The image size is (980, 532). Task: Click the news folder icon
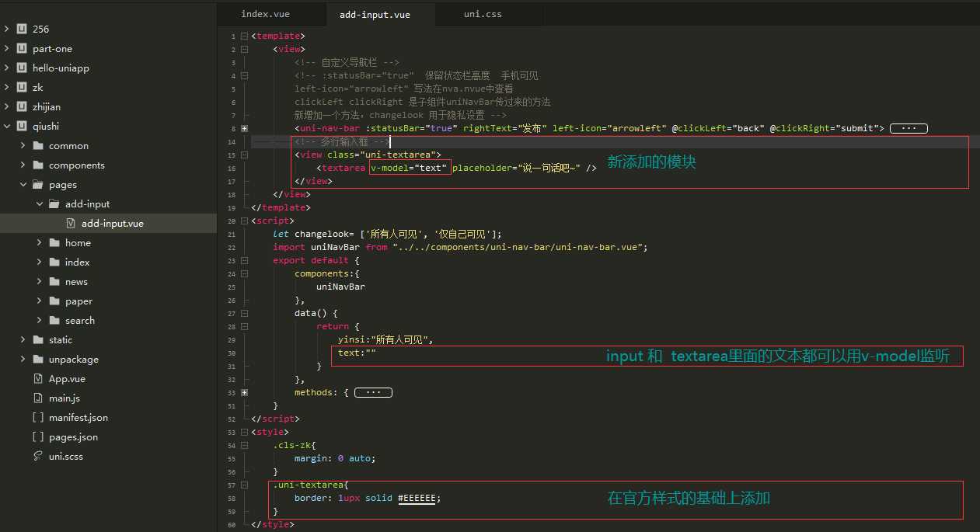tap(54, 281)
